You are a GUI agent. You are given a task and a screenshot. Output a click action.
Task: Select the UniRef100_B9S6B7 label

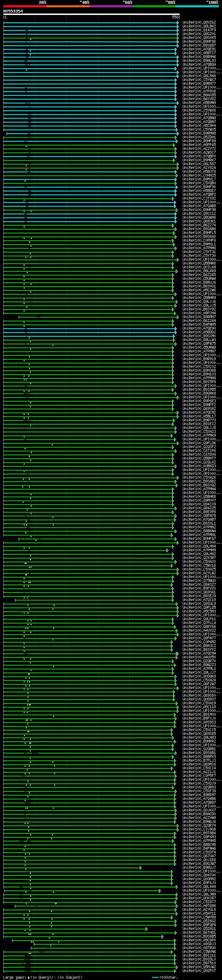point(199,45)
